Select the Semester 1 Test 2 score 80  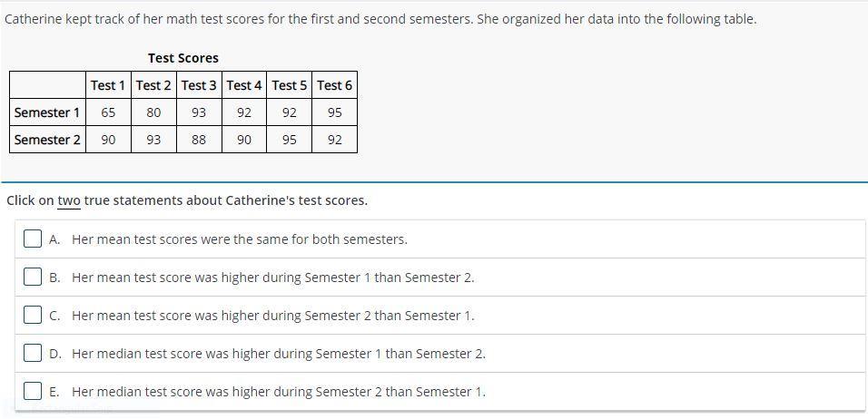tap(153, 112)
